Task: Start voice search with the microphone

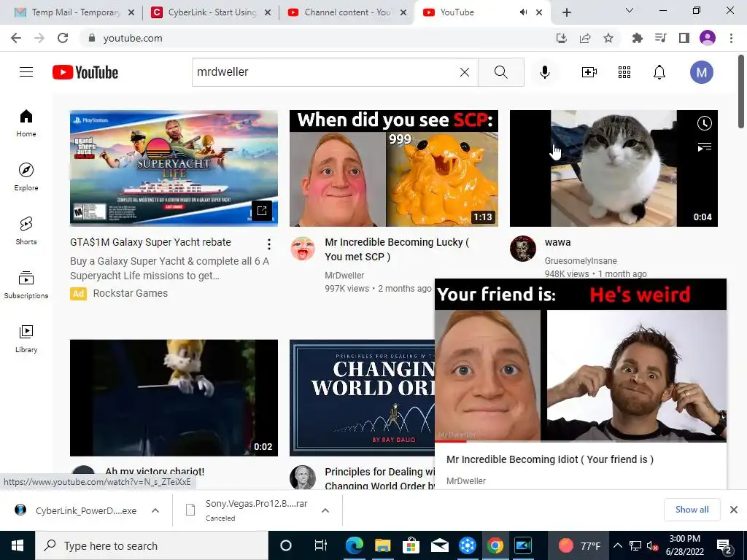Action: click(x=544, y=72)
